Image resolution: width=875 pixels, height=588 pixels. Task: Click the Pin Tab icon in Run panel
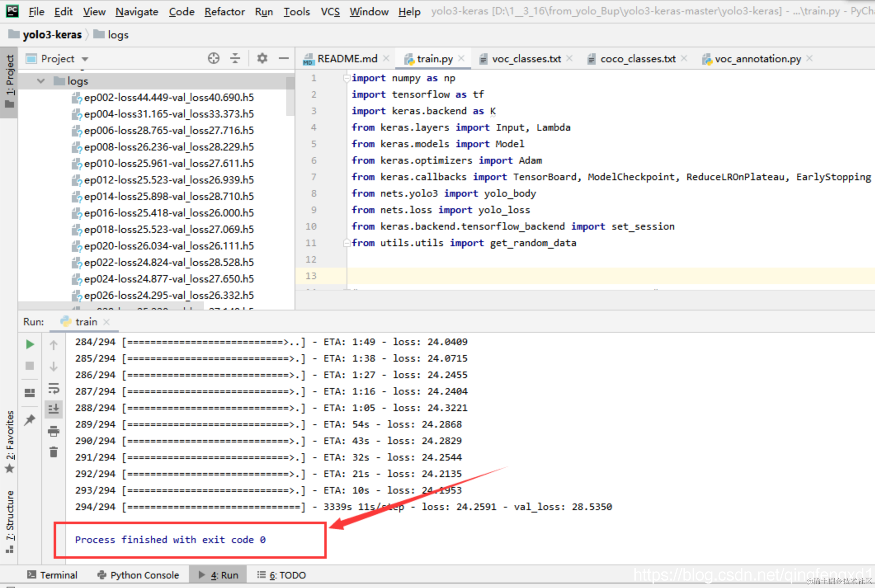tap(30, 420)
